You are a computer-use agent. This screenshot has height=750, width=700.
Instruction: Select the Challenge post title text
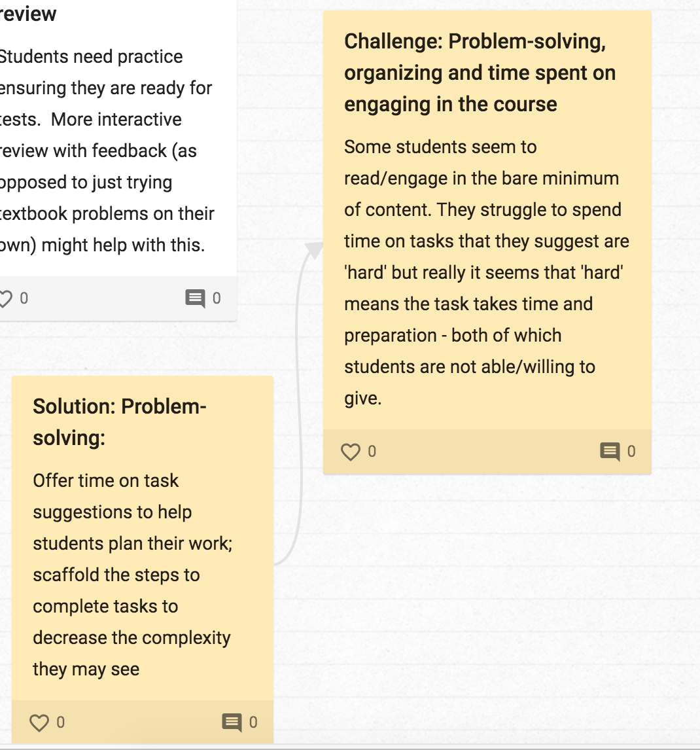[x=480, y=73]
